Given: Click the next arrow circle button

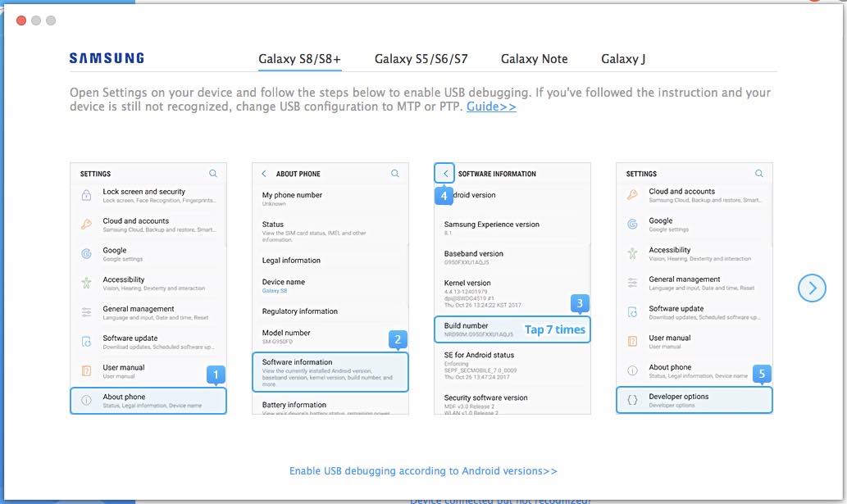Looking at the screenshot, I should pyautogui.click(x=812, y=287).
